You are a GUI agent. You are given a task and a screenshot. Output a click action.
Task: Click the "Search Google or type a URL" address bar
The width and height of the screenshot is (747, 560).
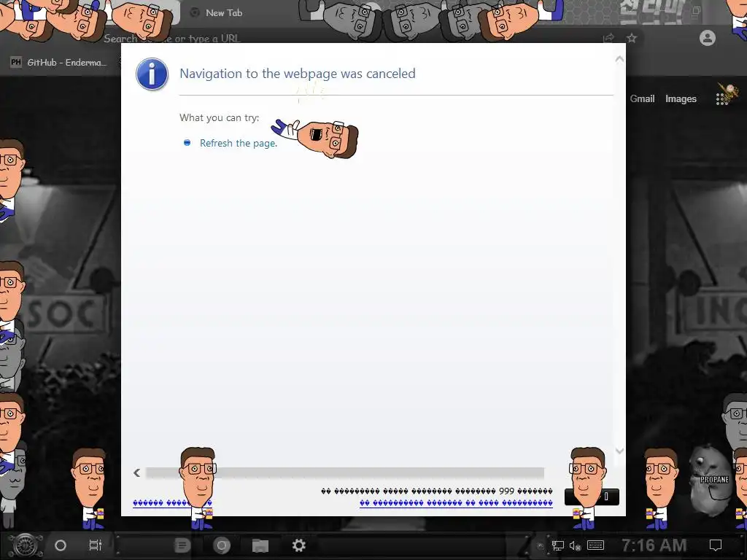[x=171, y=39]
